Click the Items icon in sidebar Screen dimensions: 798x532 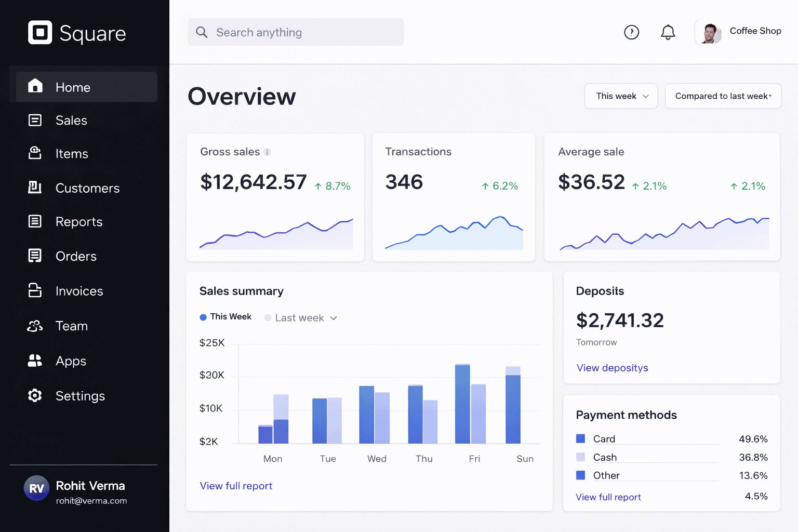click(35, 153)
